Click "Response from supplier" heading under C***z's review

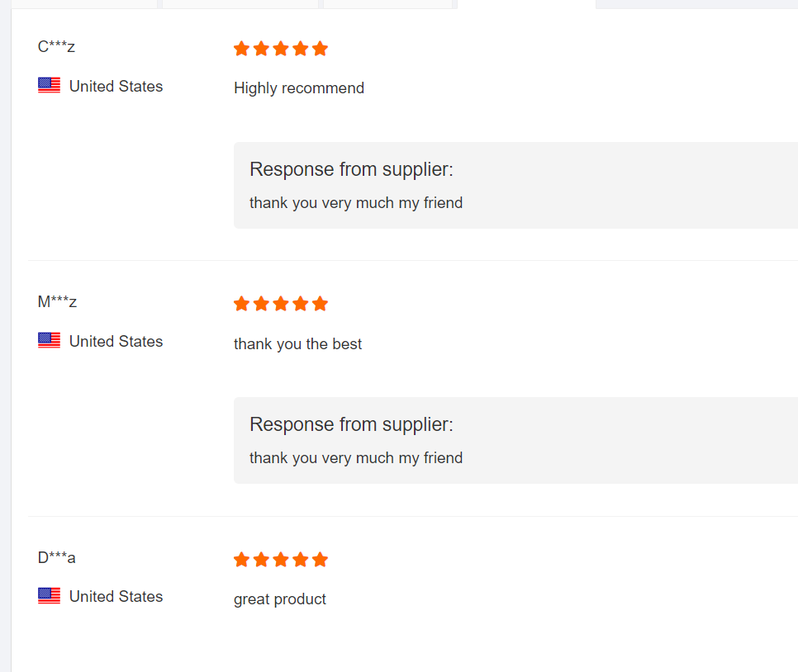coord(351,170)
